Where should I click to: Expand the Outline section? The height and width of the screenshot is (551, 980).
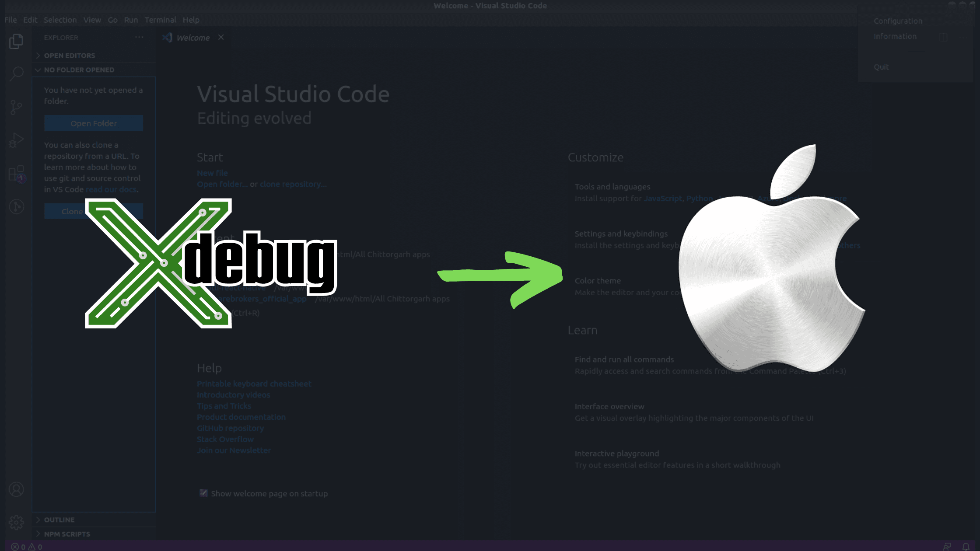[x=94, y=520]
